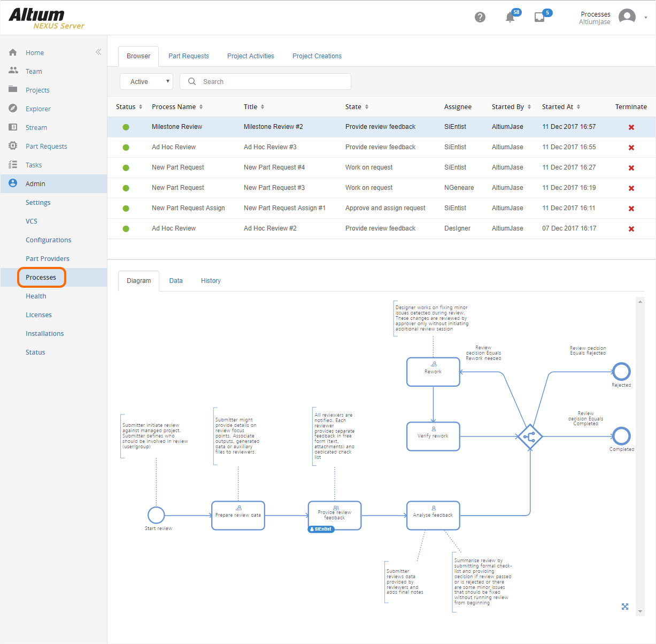Expand the user account dropdown arrow
This screenshot has width=656, height=644.
click(645, 18)
